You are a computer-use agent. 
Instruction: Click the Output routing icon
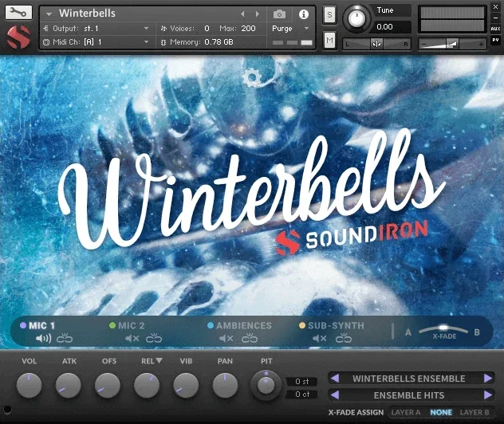(x=45, y=29)
